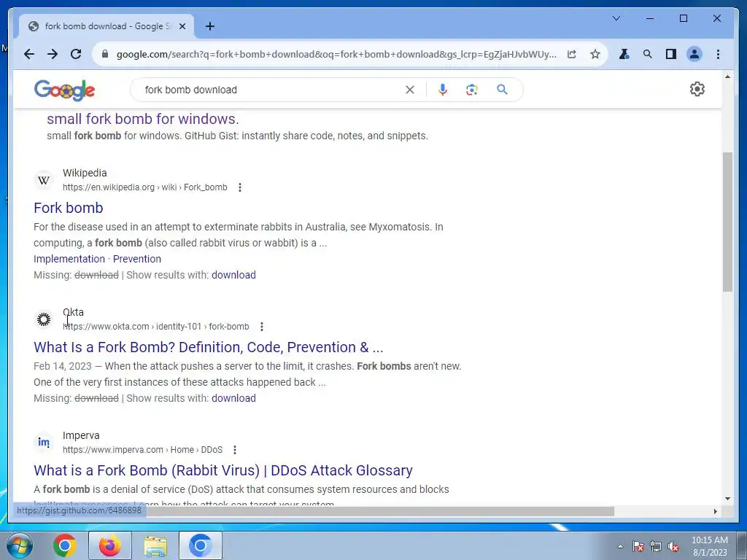
Task: Open the clock showing 10:15 AM
Action: 709,546
